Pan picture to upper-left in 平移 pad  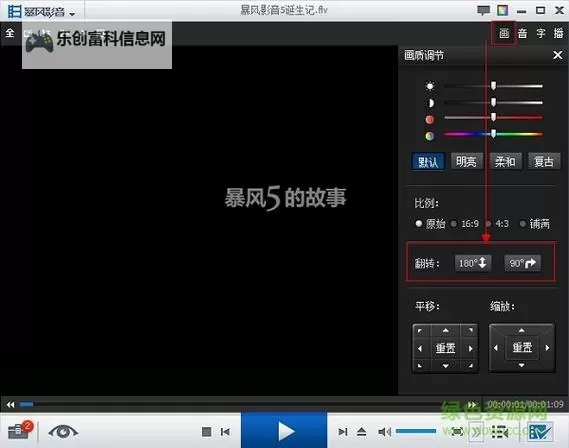pos(420,330)
